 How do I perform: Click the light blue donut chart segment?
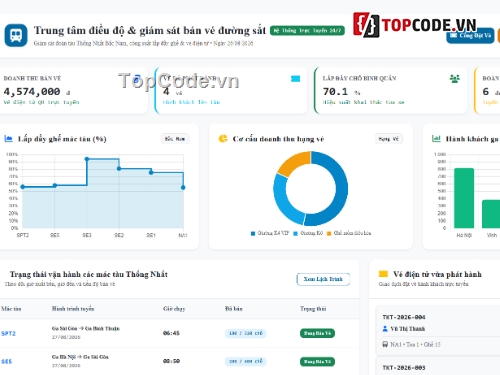(x=283, y=202)
